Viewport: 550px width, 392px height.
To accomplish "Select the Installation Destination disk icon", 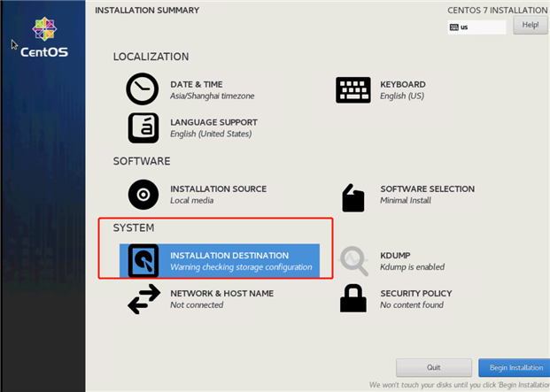I will (143, 261).
